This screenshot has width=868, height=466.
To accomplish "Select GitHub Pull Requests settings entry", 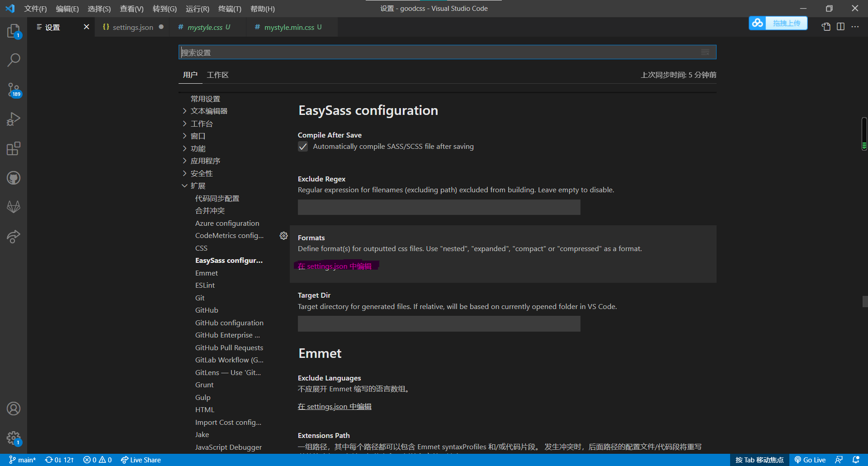I will point(229,347).
